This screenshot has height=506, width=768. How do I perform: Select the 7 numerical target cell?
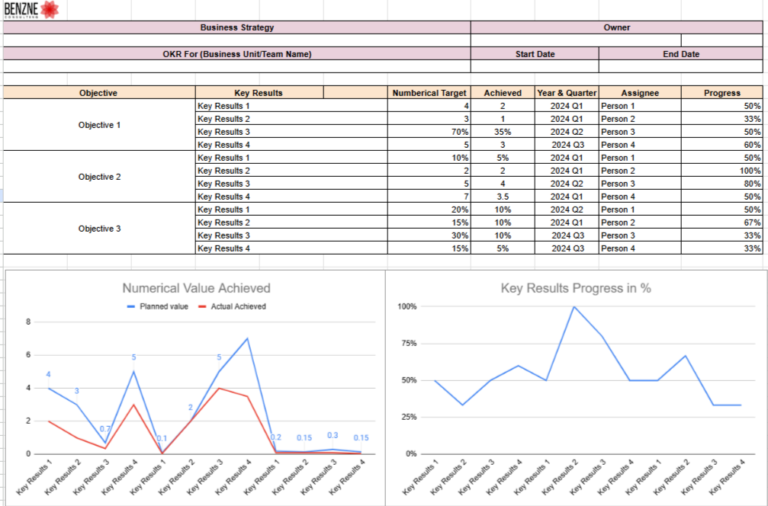click(x=429, y=196)
